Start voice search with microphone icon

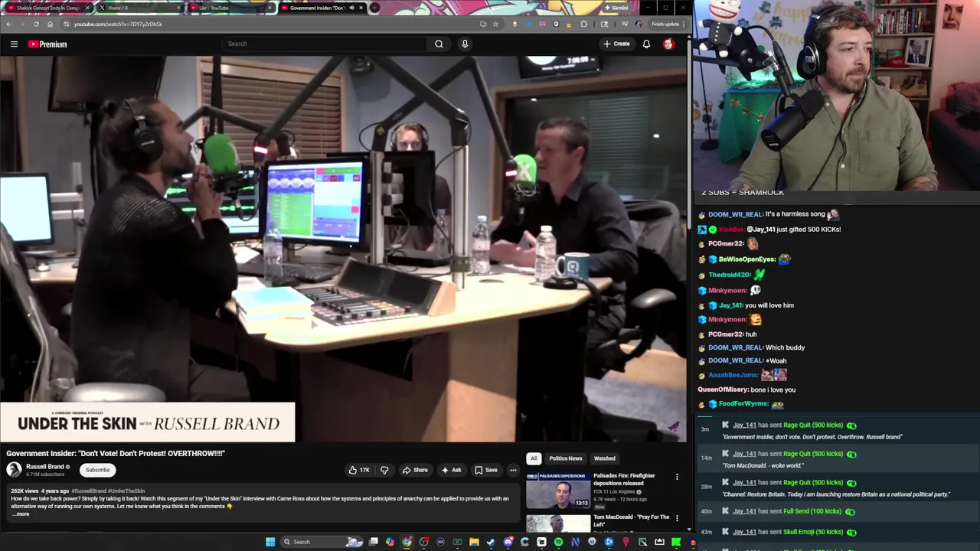click(x=465, y=44)
